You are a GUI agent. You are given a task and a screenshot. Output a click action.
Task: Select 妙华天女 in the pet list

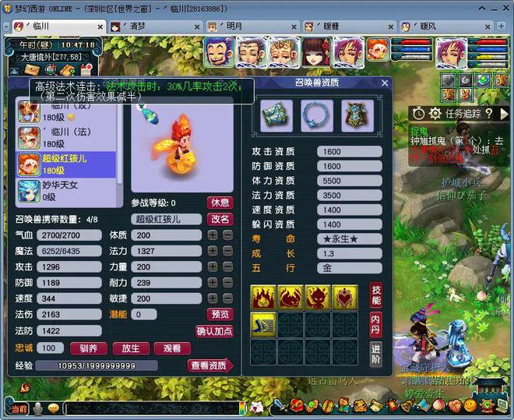(x=66, y=192)
